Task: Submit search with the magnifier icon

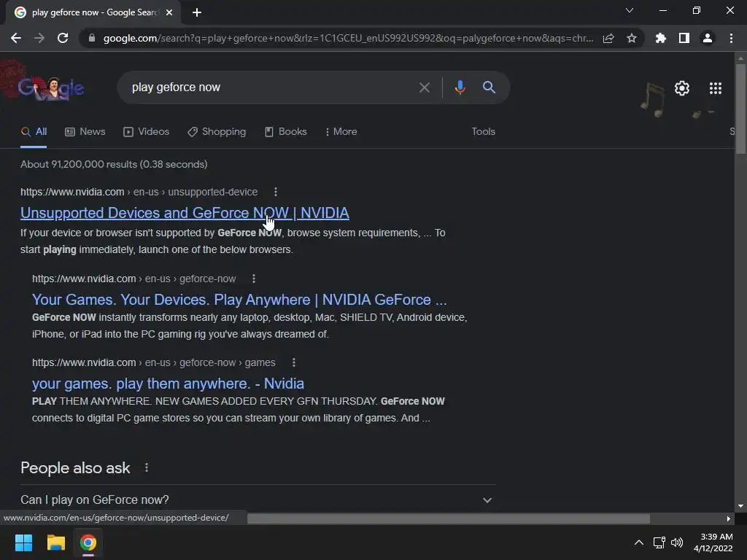Action: 489,87
